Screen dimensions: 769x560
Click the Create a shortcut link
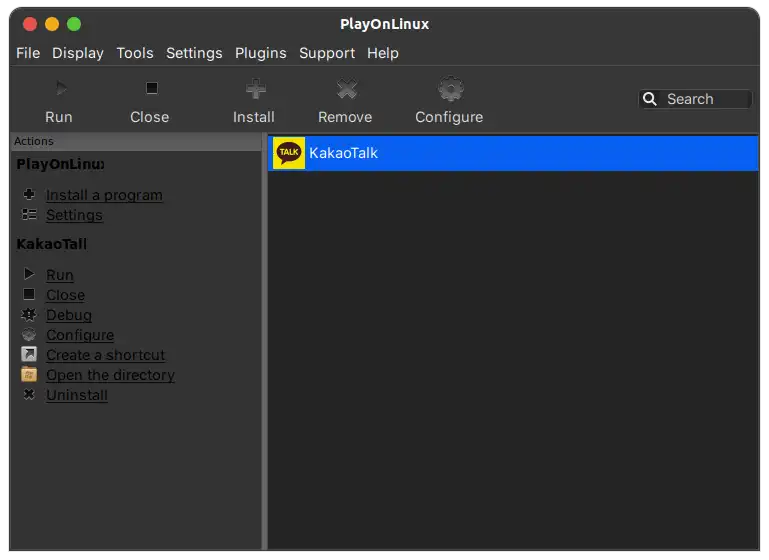(105, 355)
